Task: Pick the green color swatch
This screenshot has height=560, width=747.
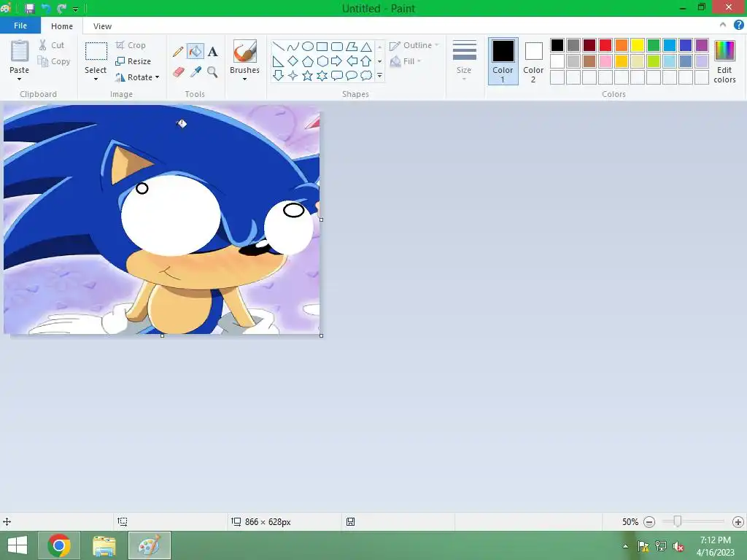Action: 654,45
